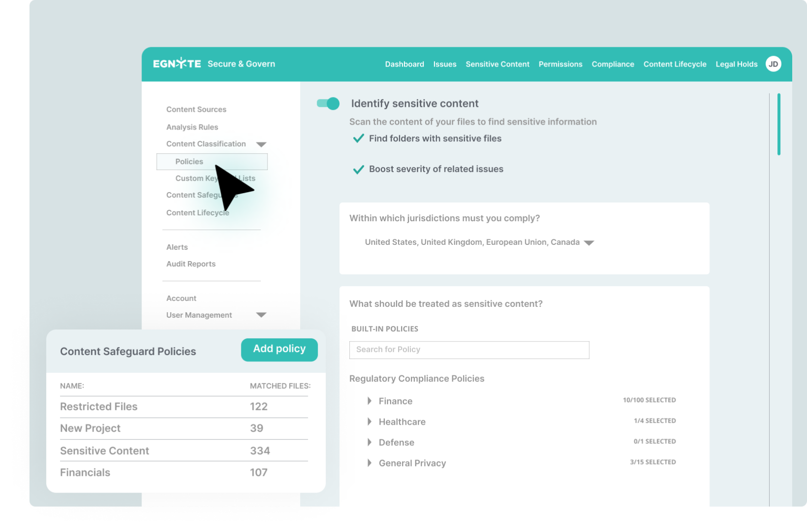Open the JD user avatar menu
This screenshot has width=807, height=532.
[x=773, y=64]
